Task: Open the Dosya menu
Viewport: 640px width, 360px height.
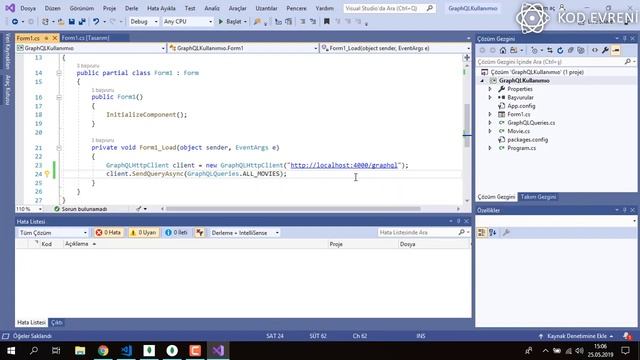Action: click(x=28, y=8)
